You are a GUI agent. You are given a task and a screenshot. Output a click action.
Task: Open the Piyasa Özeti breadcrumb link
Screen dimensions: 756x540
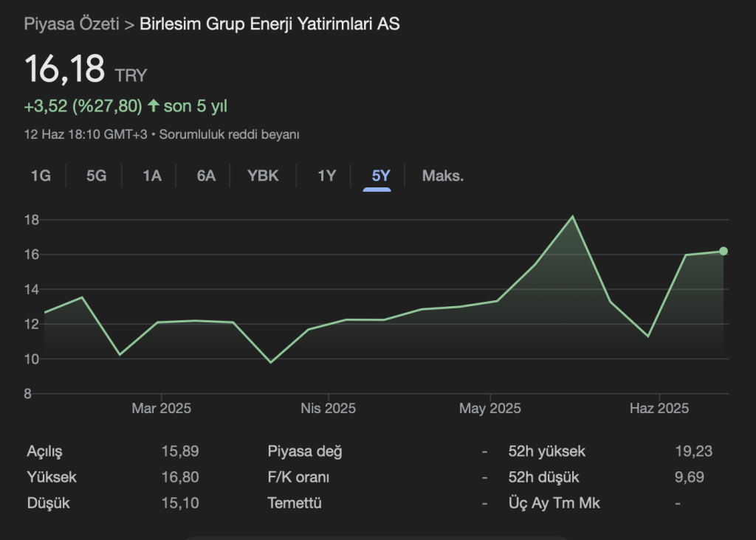point(72,24)
